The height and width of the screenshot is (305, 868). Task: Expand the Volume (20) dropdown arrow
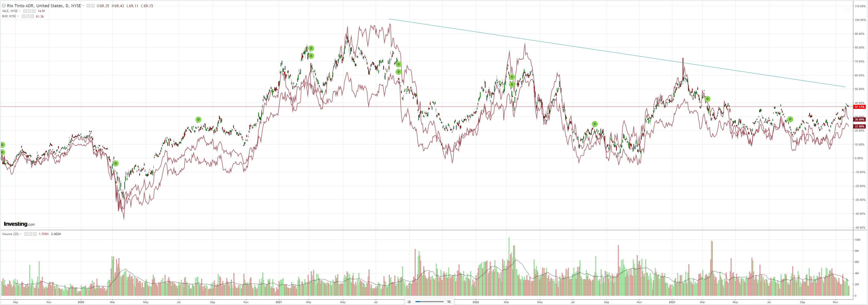point(21,234)
